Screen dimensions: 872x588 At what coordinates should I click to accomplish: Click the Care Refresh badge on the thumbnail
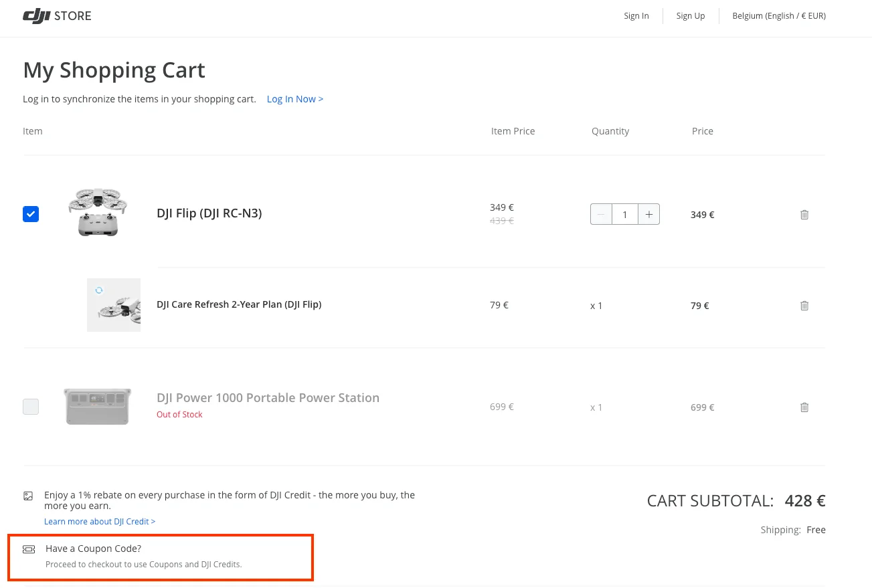click(x=99, y=290)
